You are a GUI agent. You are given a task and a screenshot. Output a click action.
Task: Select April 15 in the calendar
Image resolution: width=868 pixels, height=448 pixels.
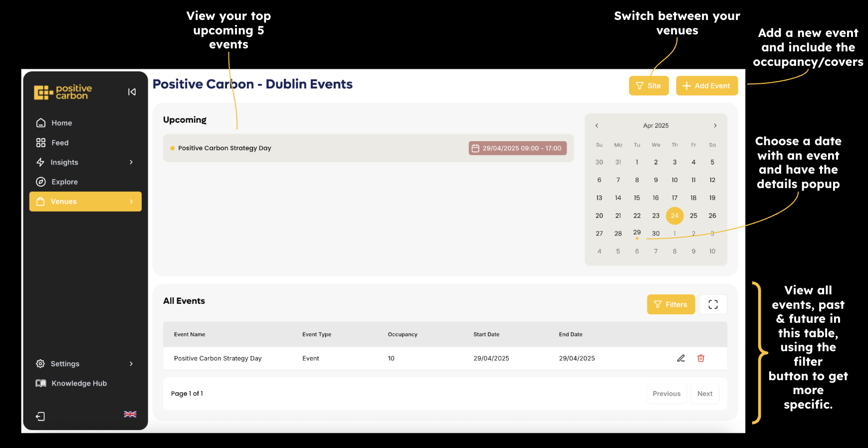[x=637, y=198]
